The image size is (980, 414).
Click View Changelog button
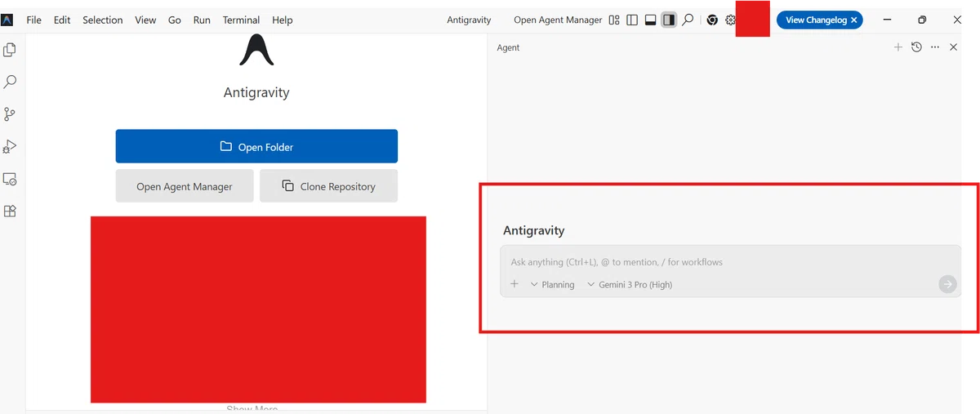816,20
